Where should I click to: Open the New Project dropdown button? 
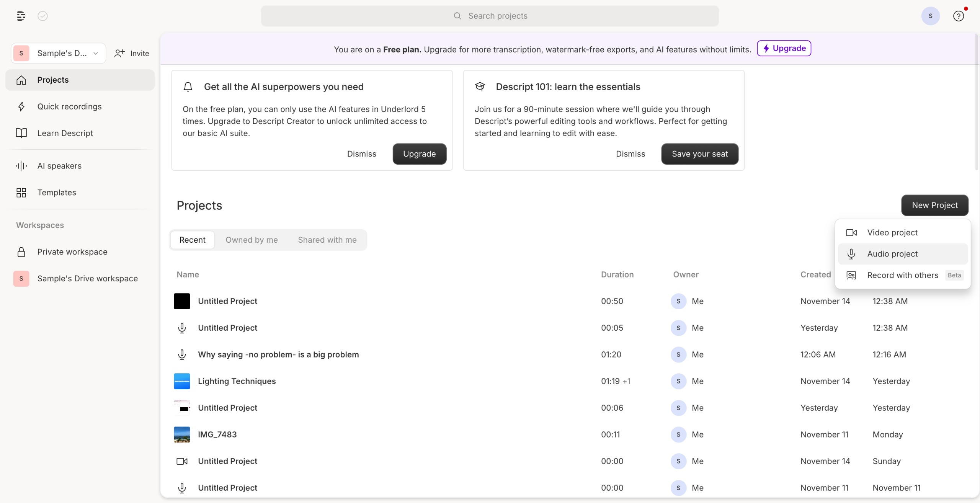coord(934,205)
